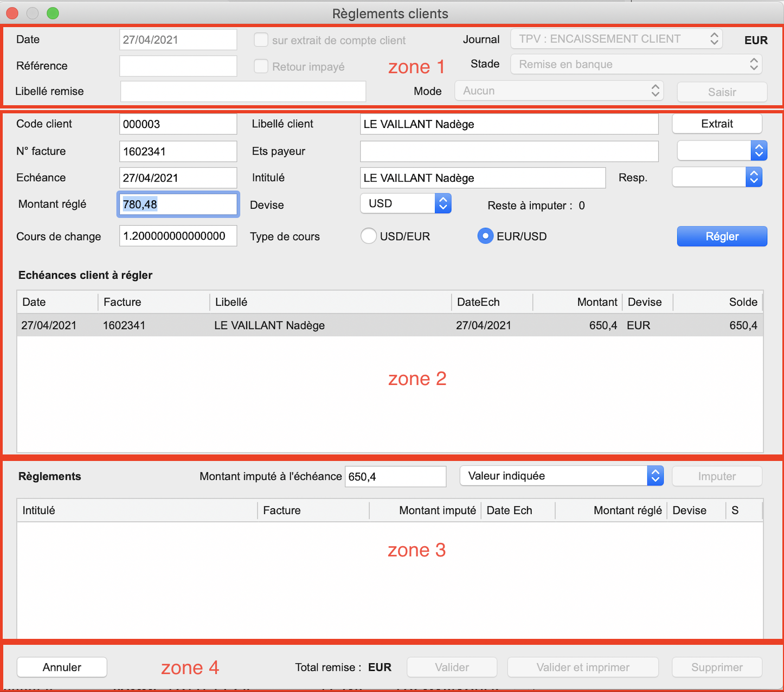Click the 'Date Ech' column header
The width and height of the screenshot is (784, 692).
(x=518, y=510)
